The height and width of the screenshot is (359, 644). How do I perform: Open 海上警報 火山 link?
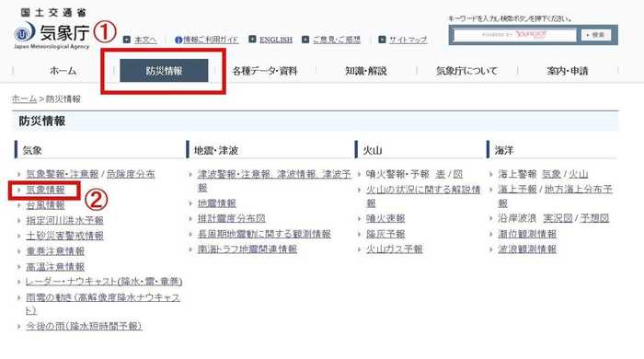coord(579,174)
